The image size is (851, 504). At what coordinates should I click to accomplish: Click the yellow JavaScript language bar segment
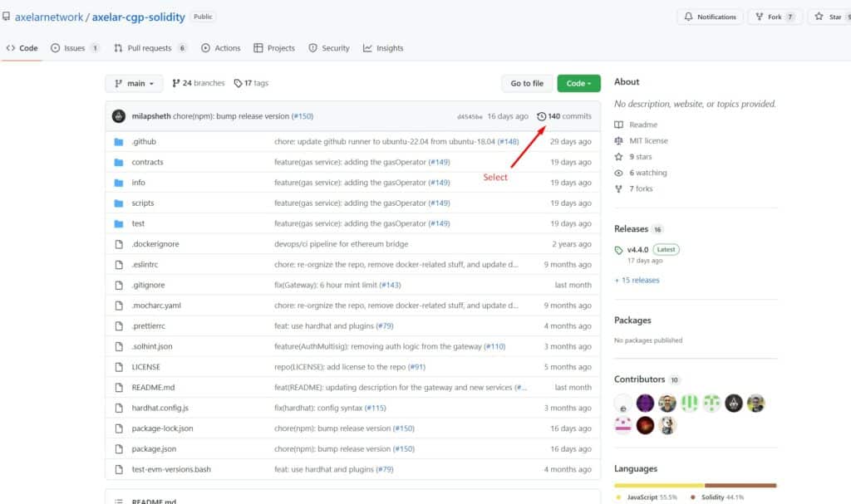pyautogui.click(x=659, y=485)
